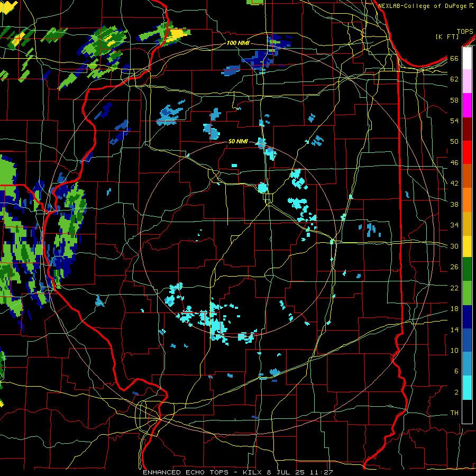Click the legend value 54
Screen dimensions: 476x476
(x=454, y=121)
